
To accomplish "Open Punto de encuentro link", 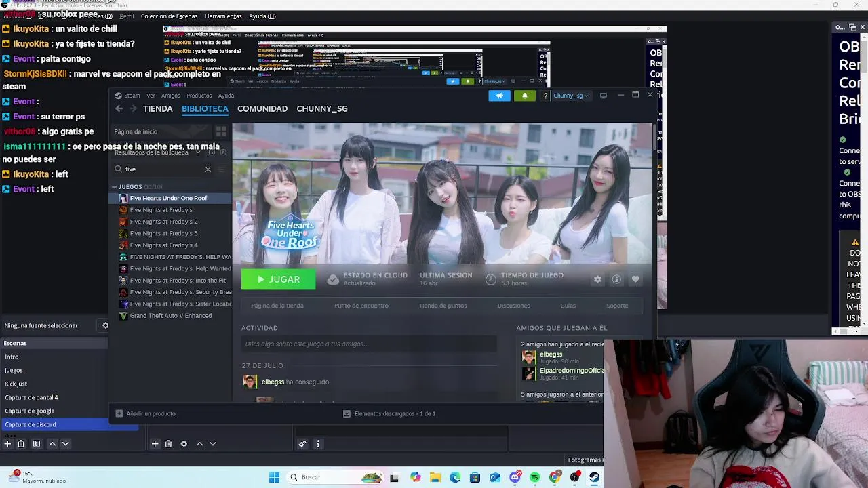I will [x=361, y=306].
